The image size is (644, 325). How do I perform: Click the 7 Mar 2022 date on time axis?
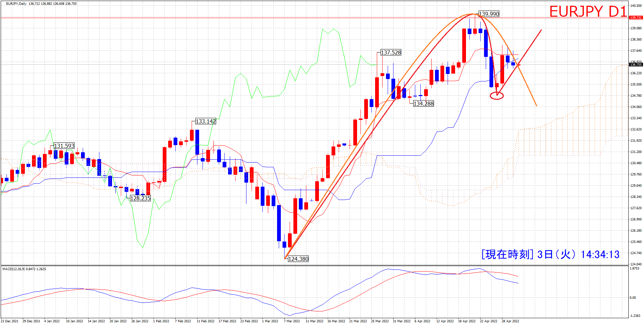point(292,321)
